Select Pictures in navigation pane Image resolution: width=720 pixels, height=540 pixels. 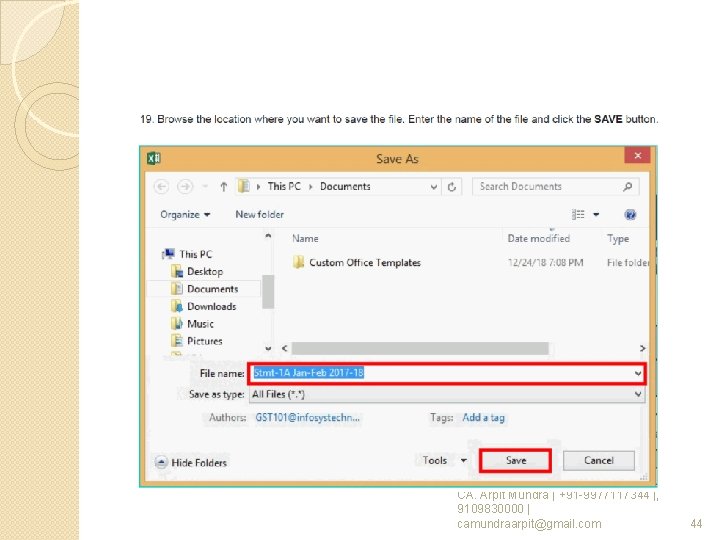(205, 341)
